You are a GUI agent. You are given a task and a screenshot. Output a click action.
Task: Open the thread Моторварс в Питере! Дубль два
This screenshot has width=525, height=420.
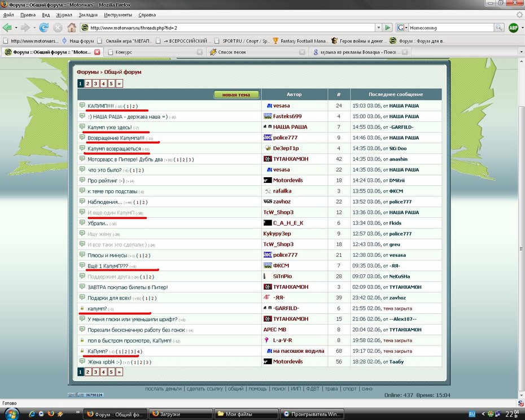pos(125,159)
